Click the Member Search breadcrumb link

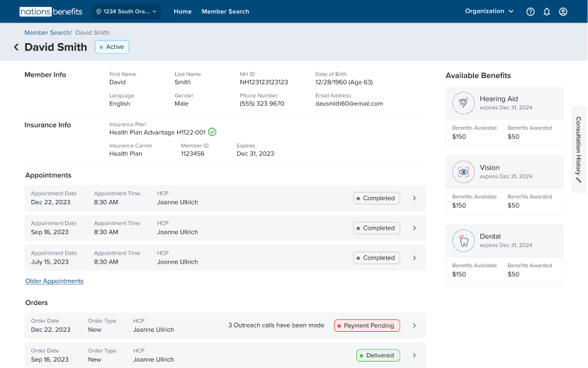tap(47, 33)
